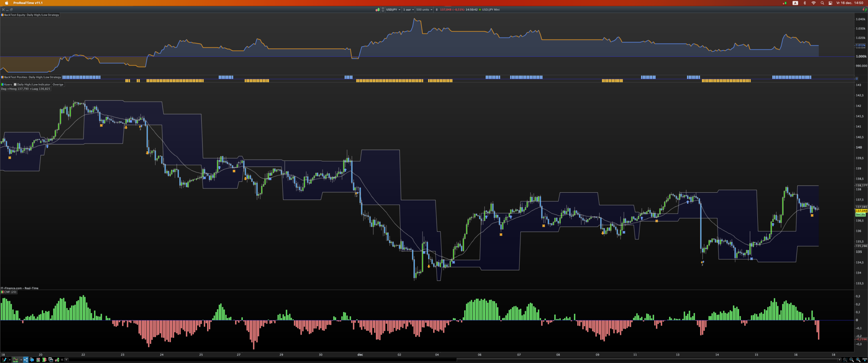
Task: Click the horizontal time scrollbar
Action: coord(453,360)
